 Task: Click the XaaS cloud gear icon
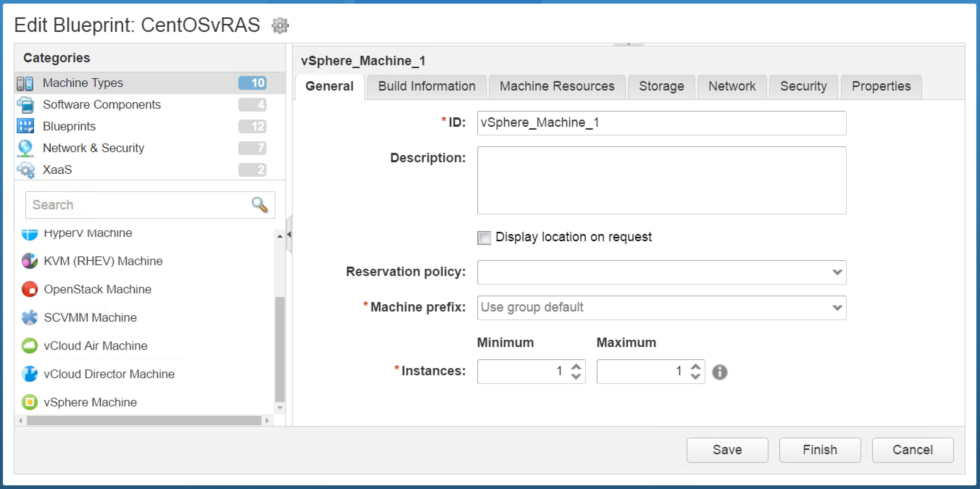(x=26, y=170)
